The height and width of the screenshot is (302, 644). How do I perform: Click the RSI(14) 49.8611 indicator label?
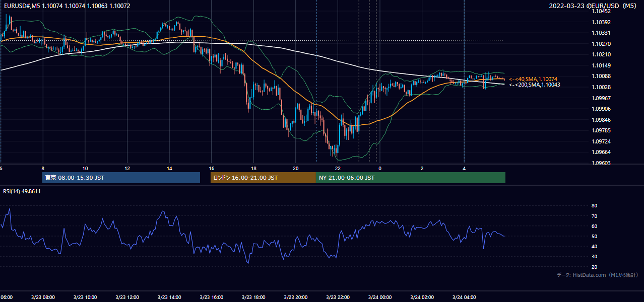22,191
